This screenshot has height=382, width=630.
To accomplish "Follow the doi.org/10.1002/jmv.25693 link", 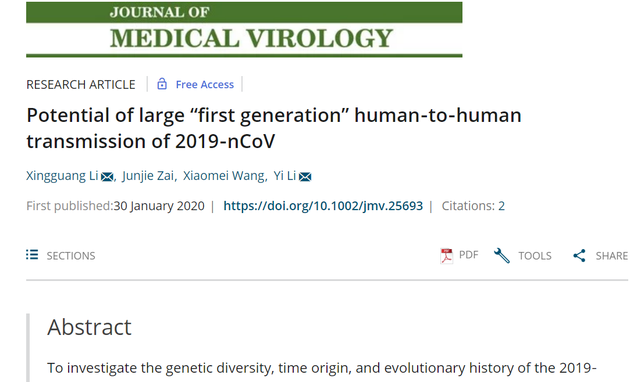I will click(x=323, y=206).
